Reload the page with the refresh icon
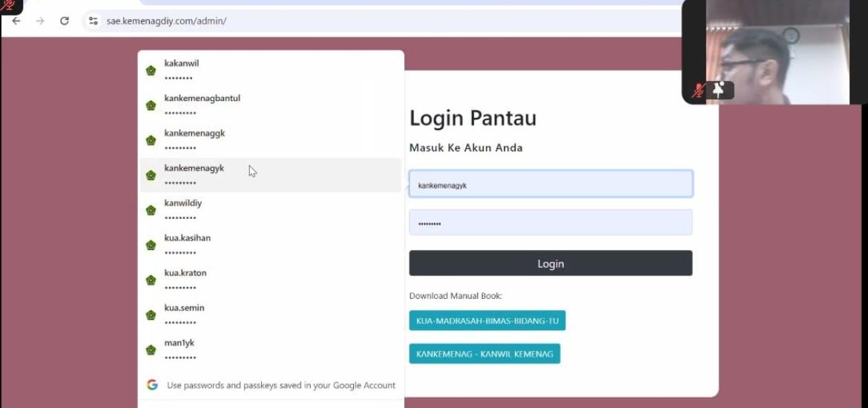The width and height of the screenshot is (868, 408). [65, 21]
